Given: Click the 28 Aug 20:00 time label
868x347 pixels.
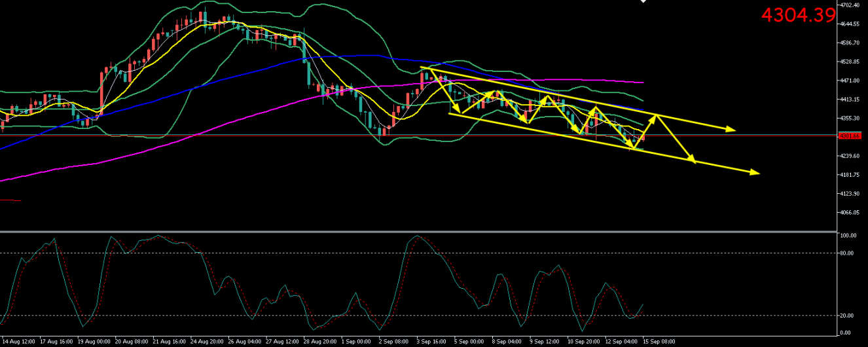Looking at the screenshot, I should pyautogui.click(x=321, y=342).
